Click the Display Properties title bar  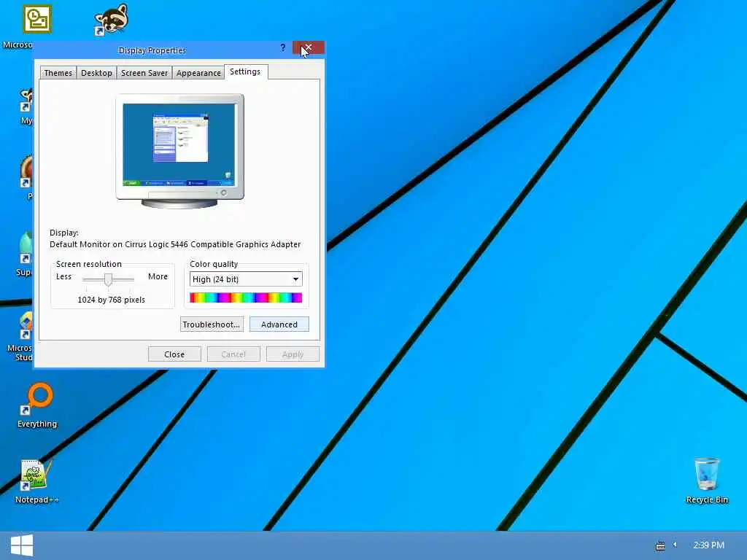pyautogui.click(x=152, y=50)
